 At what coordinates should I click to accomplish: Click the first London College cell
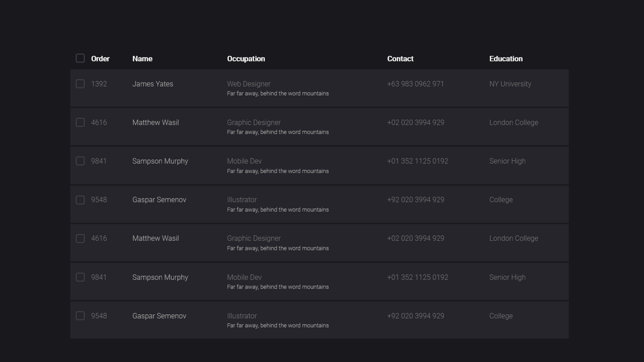pos(514,123)
